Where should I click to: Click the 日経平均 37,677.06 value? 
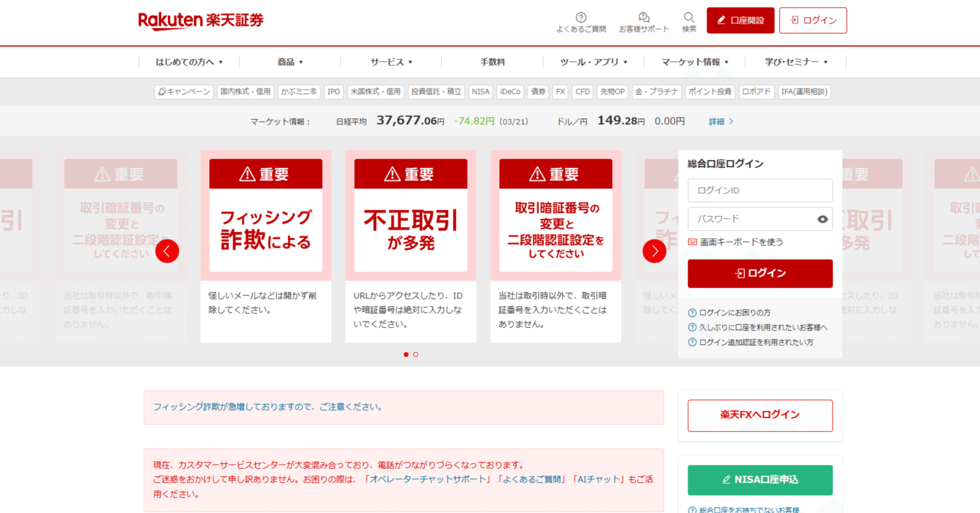coord(410,121)
